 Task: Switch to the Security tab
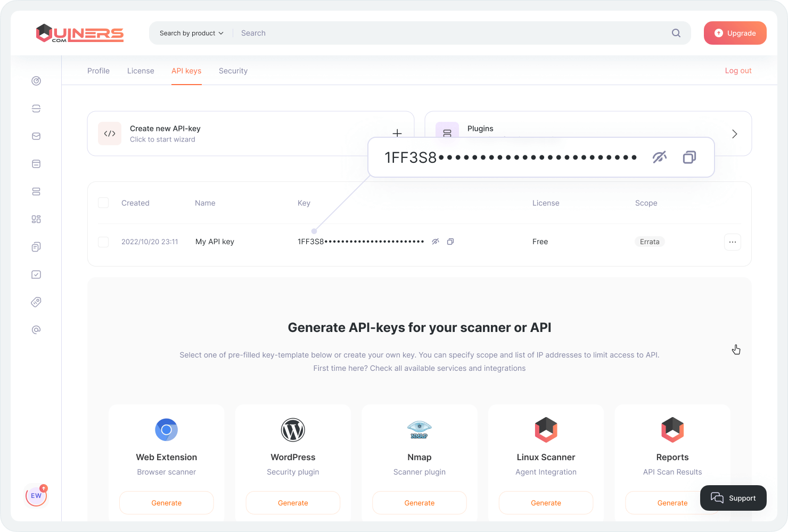coord(233,71)
